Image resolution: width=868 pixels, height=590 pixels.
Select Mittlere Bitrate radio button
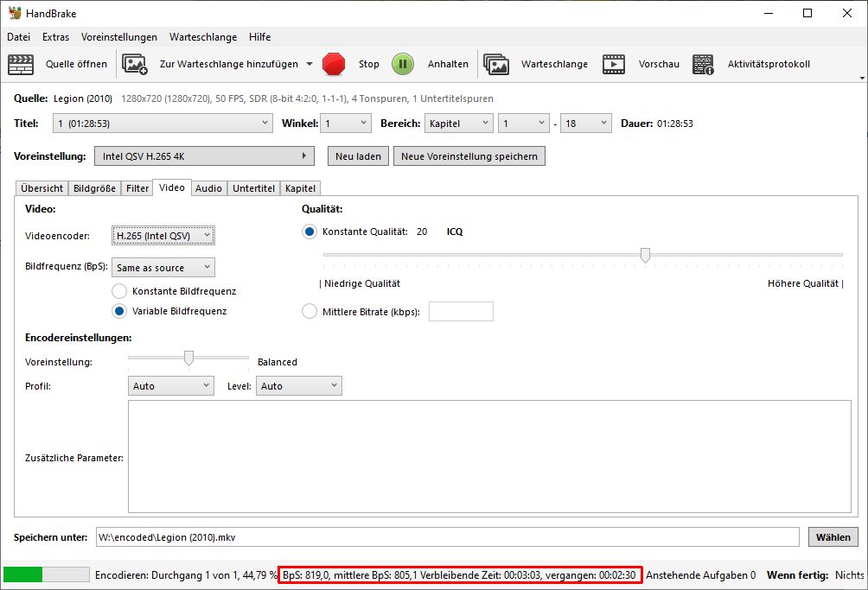[x=310, y=311]
